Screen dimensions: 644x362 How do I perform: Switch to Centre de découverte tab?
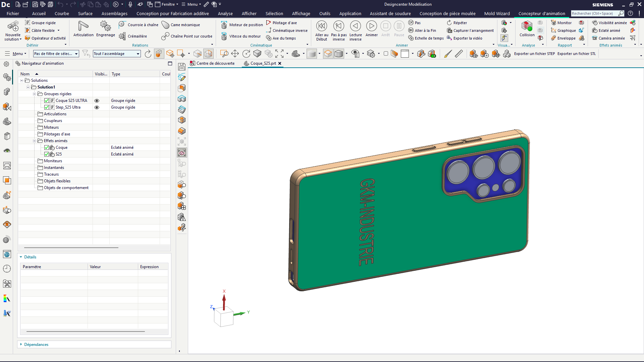pyautogui.click(x=212, y=63)
